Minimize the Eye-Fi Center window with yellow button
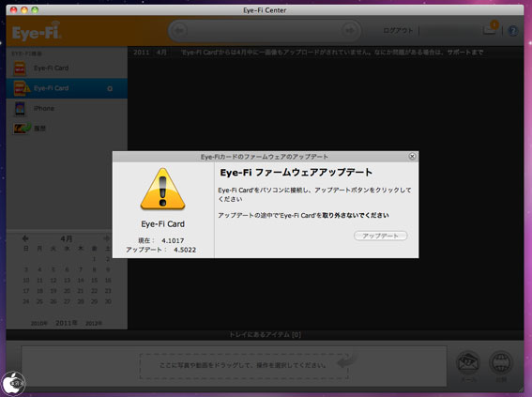The height and width of the screenshot is (397, 532). [24, 9]
